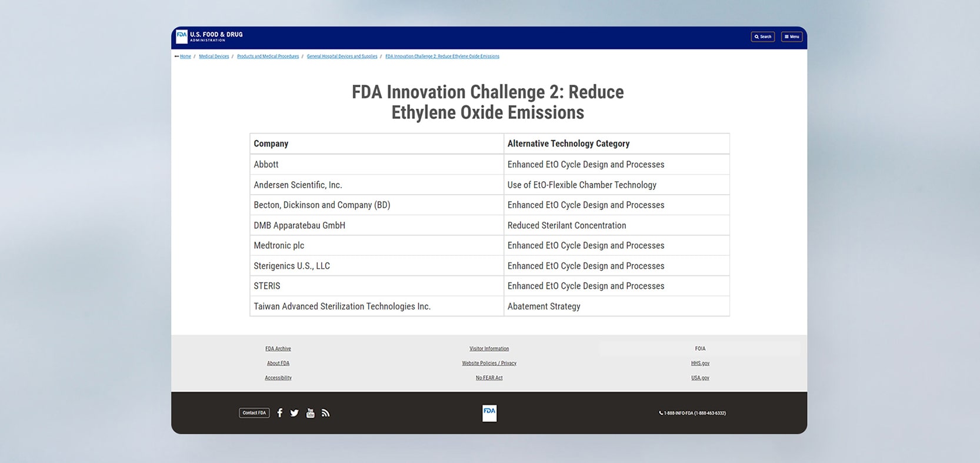Open Website Policies / Privacy link
The height and width of the screenshot is (463, 980).
(x=489, y=364)
